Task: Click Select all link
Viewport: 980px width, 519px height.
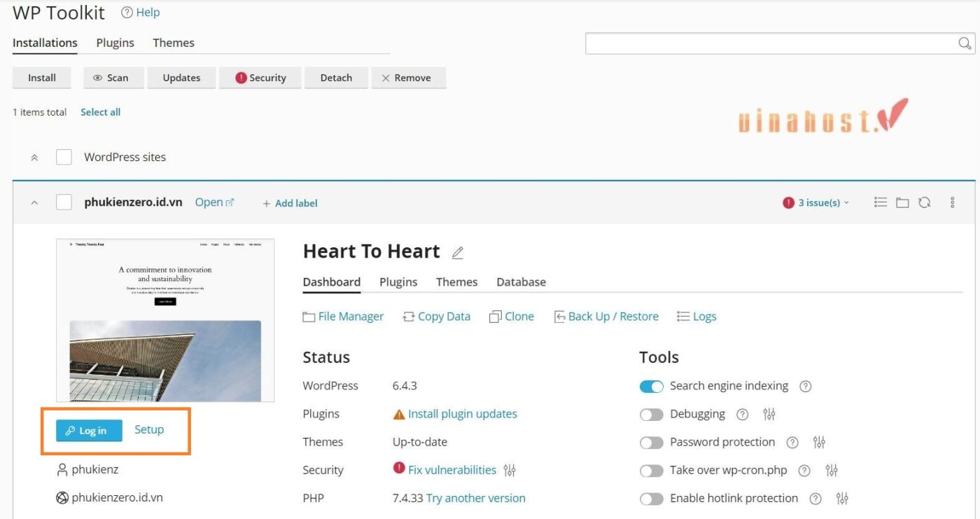Action: tap(100, 112)
